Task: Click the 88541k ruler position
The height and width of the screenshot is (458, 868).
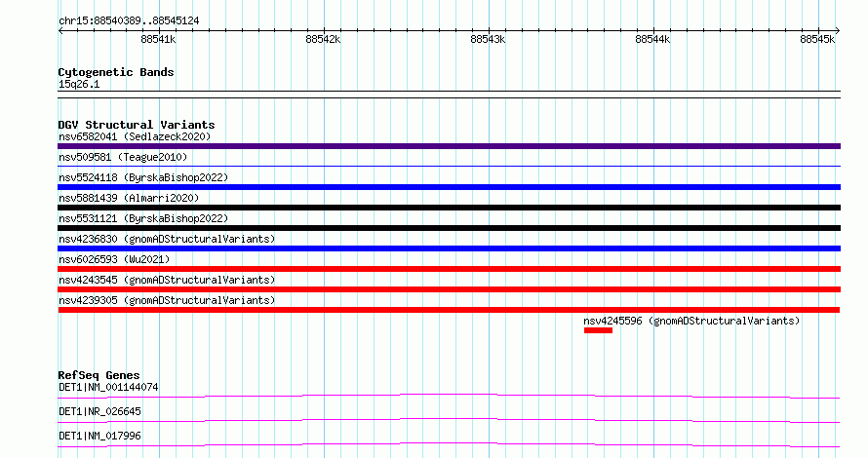Action: (158, 39)
